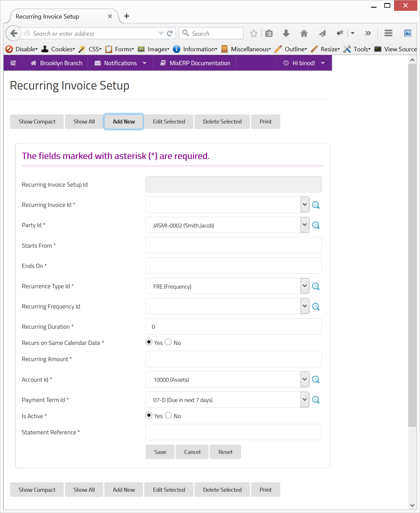Click the MixERP grid menu icon

click(x=13, y=63)
